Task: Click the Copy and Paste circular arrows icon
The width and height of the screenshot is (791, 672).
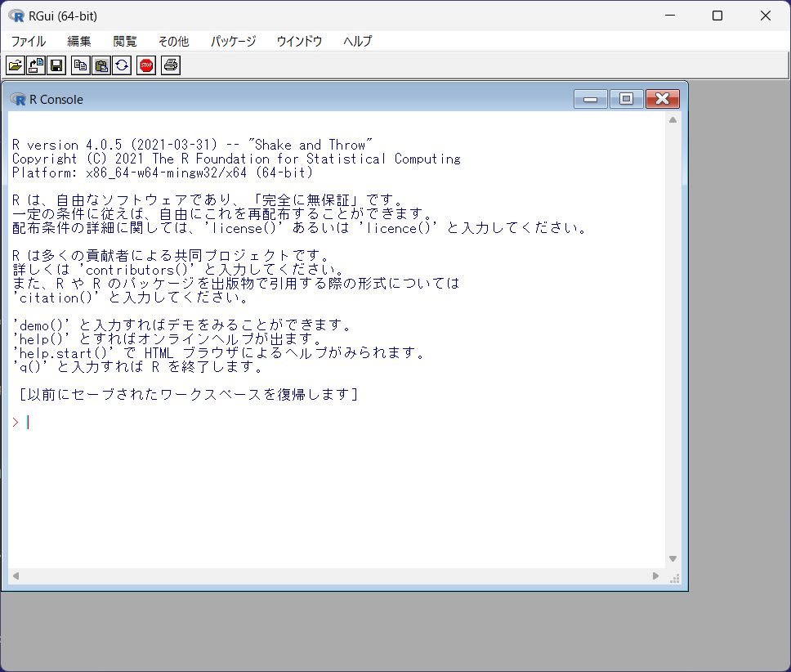Action: click(122, 65)
